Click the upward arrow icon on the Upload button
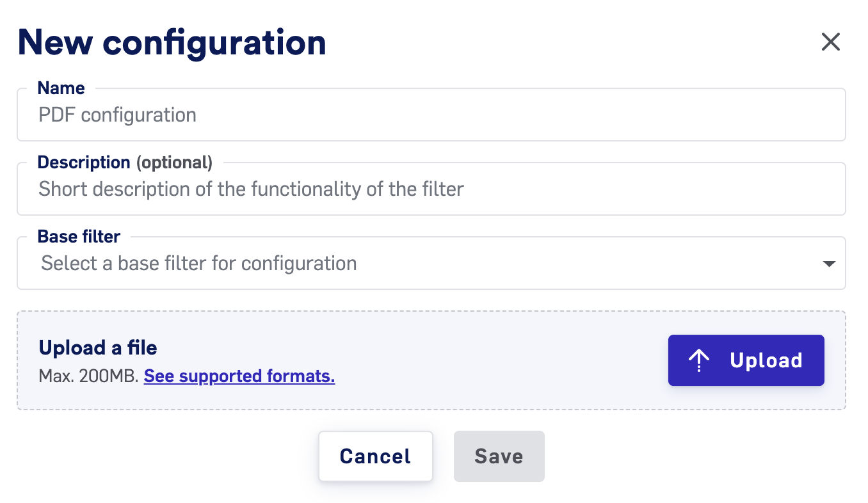The image size is (868, 503). (x=698, y=360)
